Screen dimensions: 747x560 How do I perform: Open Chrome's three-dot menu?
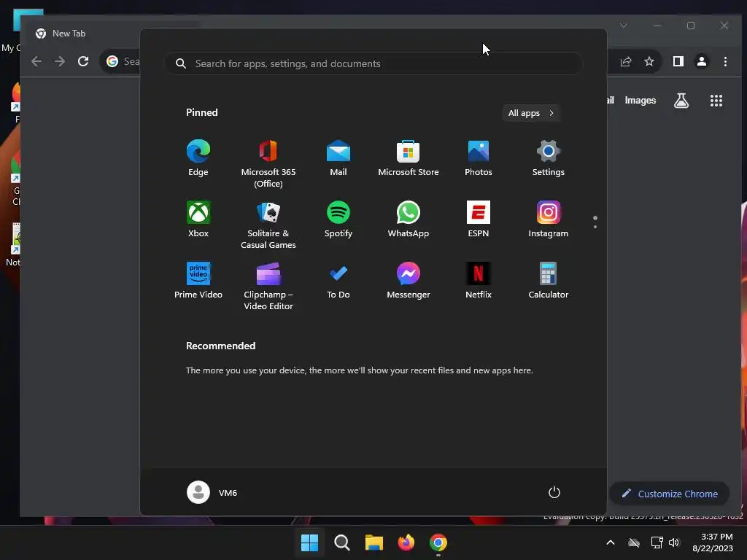pos(725,61)
